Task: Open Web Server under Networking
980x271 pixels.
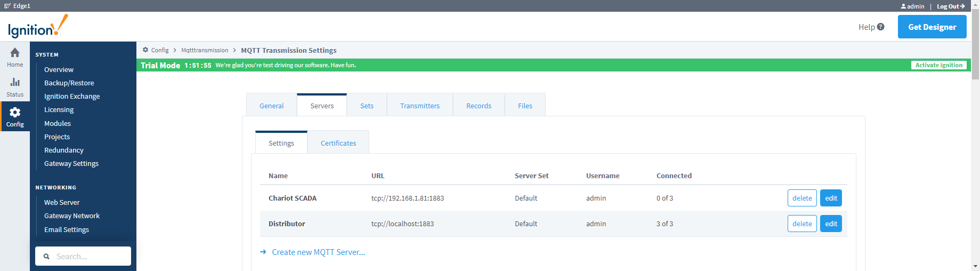Action: pyautogui.click(x=62, y=202)
